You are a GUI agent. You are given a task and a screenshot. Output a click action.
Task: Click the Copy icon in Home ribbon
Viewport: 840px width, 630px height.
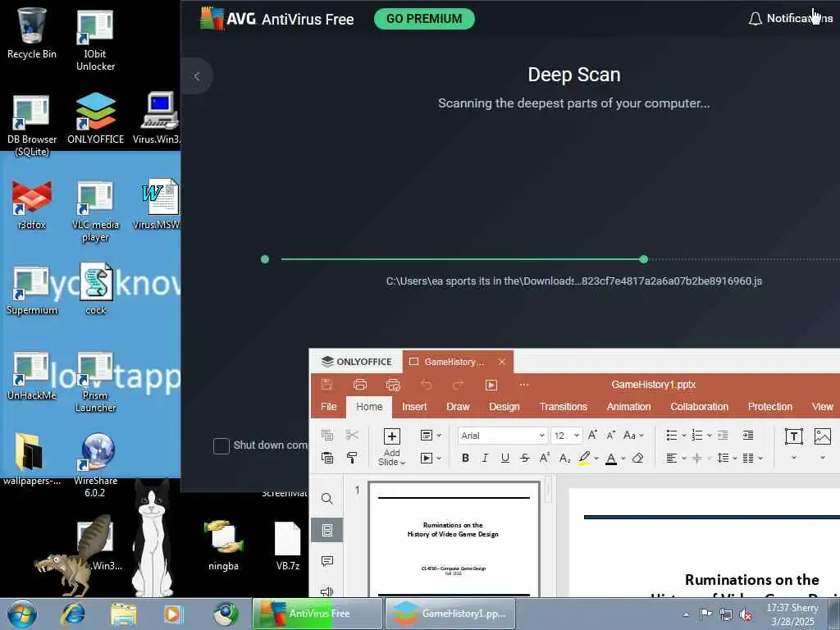(x=326, y=435)
